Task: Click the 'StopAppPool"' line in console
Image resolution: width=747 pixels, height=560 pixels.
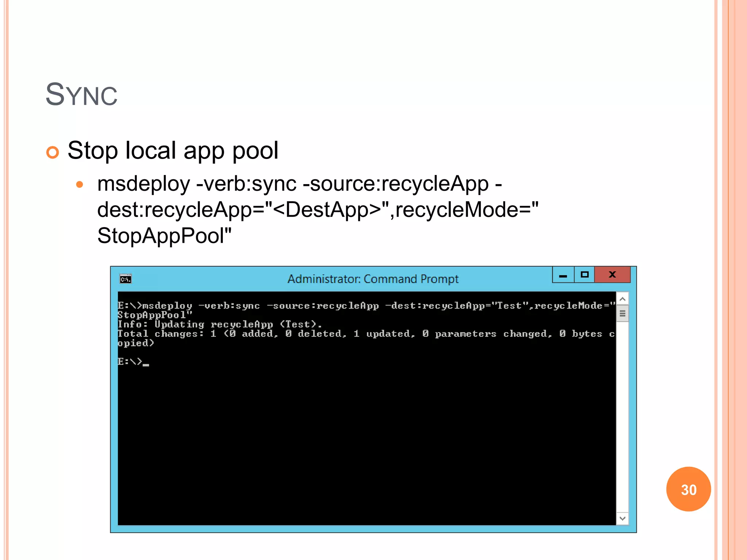Action: click(x=155, y=315)
